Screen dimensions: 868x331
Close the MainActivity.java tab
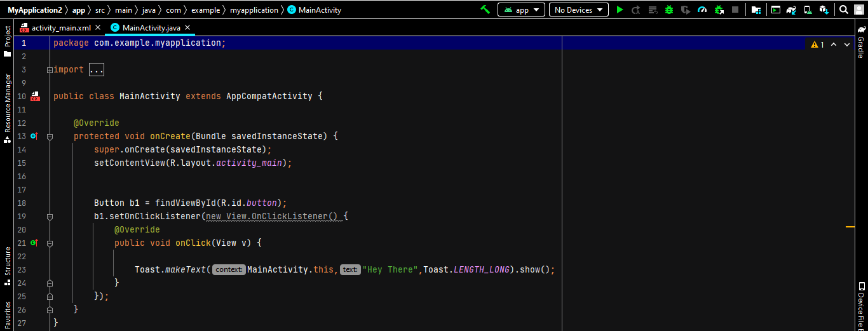pyautogui.click(x=186, y=28)
